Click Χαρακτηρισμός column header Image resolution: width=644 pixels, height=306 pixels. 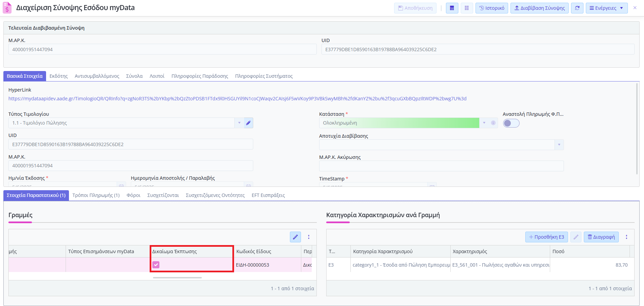click(x=500, y=251)
